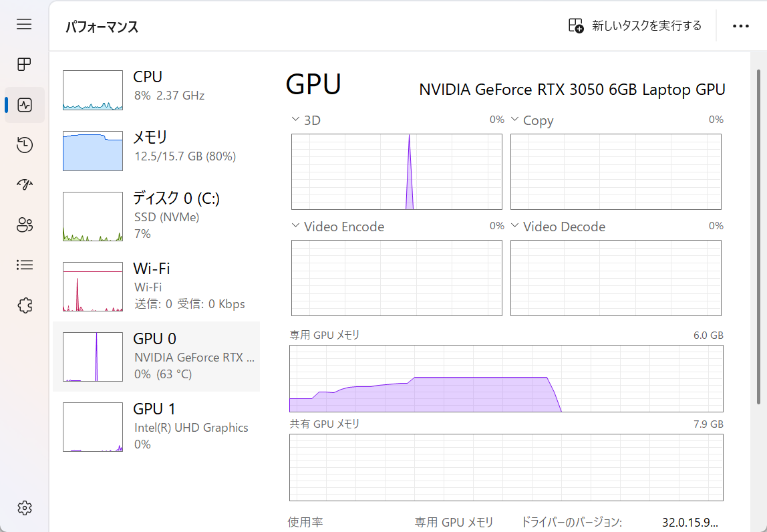Open the App history page icon
Viewport: 767px width, 532px height.
pyautogui.click(x=25, y=145)
